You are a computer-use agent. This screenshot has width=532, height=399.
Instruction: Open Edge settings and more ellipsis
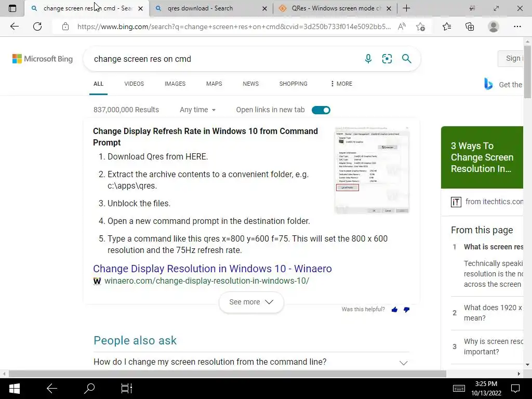517,26
